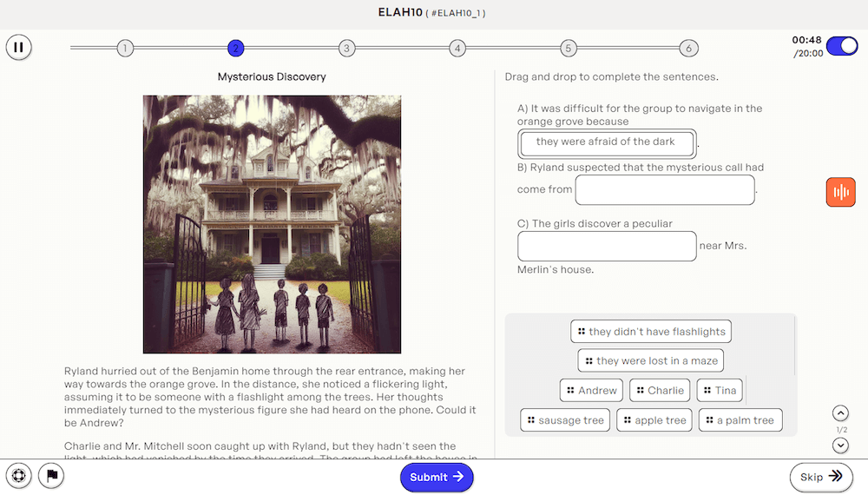Pick the Andrew answer chip
Viewport: 868px width, 495px height.
pyautogui.click(x=591, y=390)
